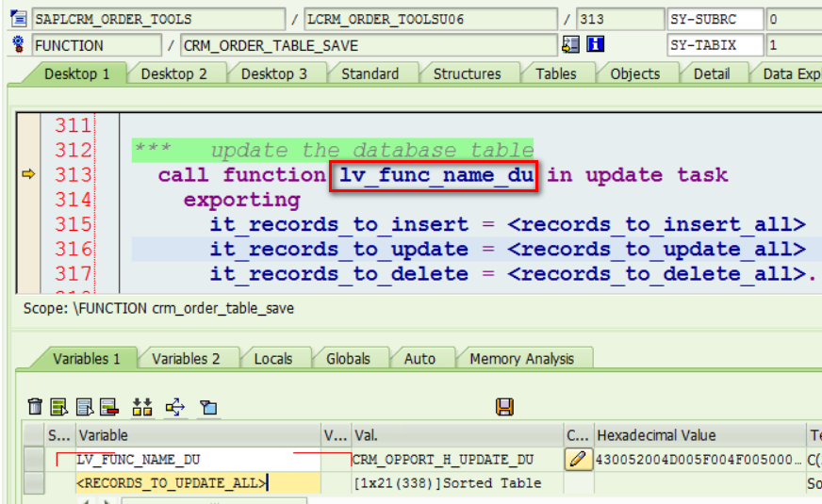Click the FUNCTION event type field
Image resolution: width=822 pixels, height=504 pixels.
pos(97,45)
